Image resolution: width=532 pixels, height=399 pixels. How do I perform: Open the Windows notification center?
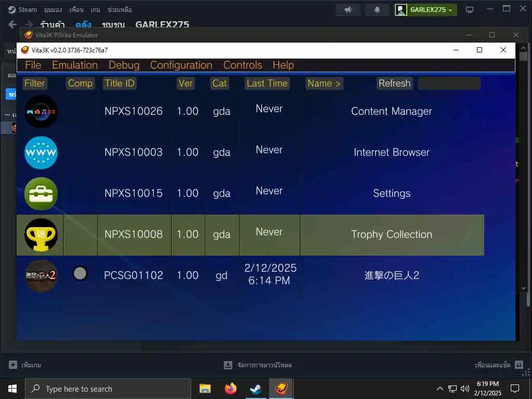pos(515,389)
